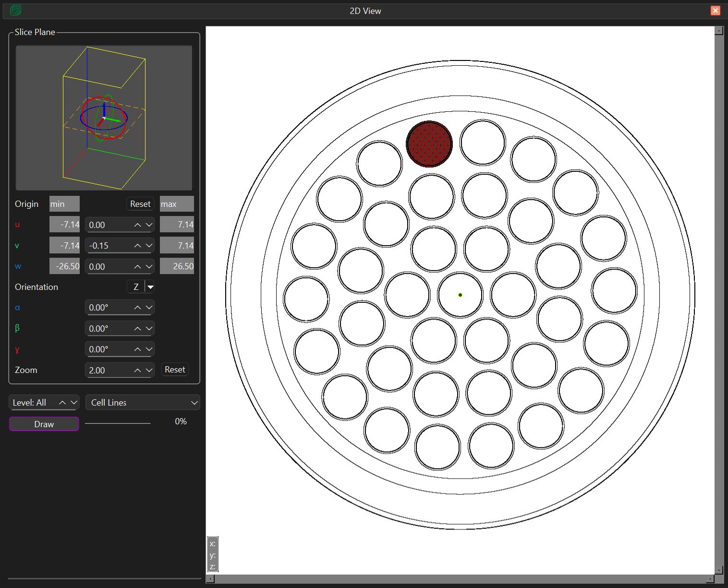Decrease the u origin value
The height and width of the screenshot is (588, 728).
click(x=149, y=225)
